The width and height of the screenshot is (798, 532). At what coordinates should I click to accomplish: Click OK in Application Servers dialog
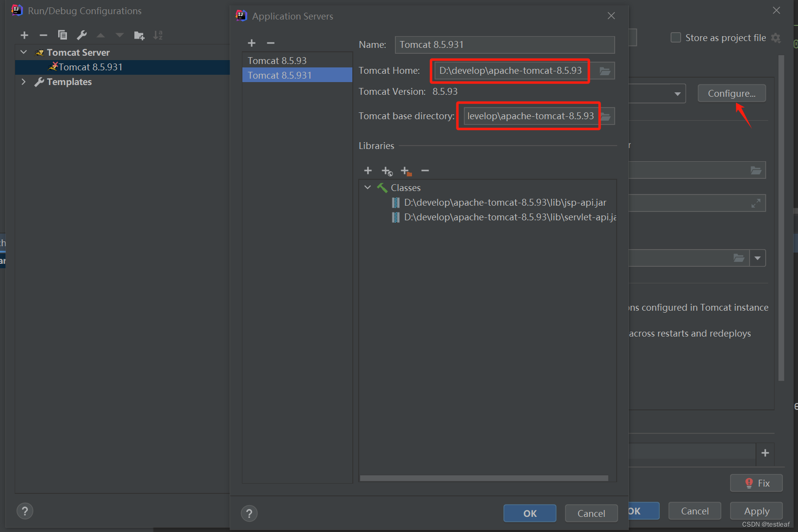pyautogui.click(x=530, y=513)
